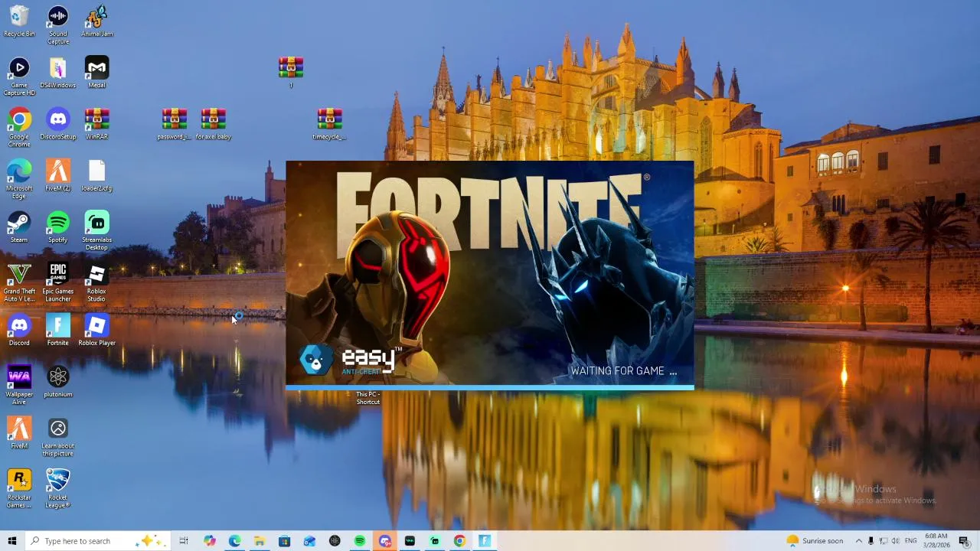The height and width of the screenshot is (551, 980).
Task: Switch the ENG input language
Action: click(x=911, y=541)
